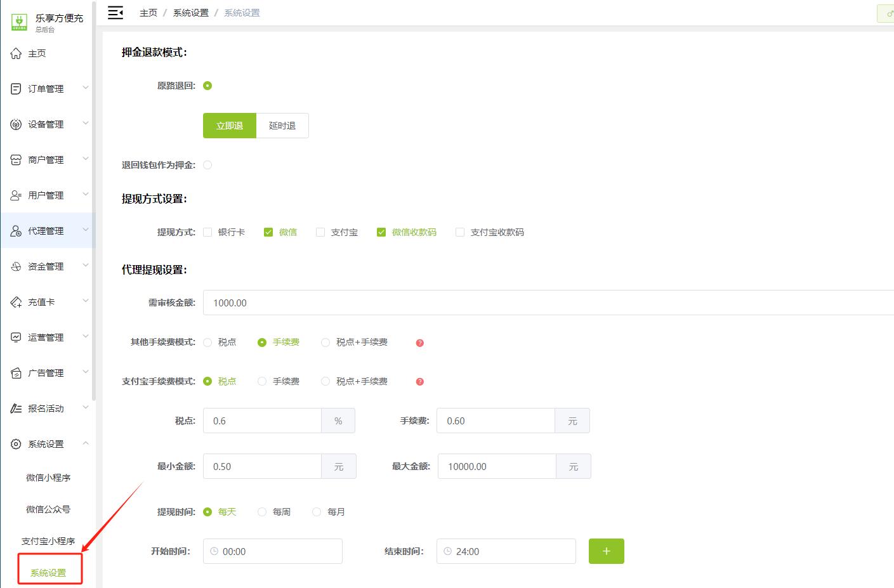Check the 支付宝 withdrawal checkbox
The image size is (894, 588).
tap(320, 232)
